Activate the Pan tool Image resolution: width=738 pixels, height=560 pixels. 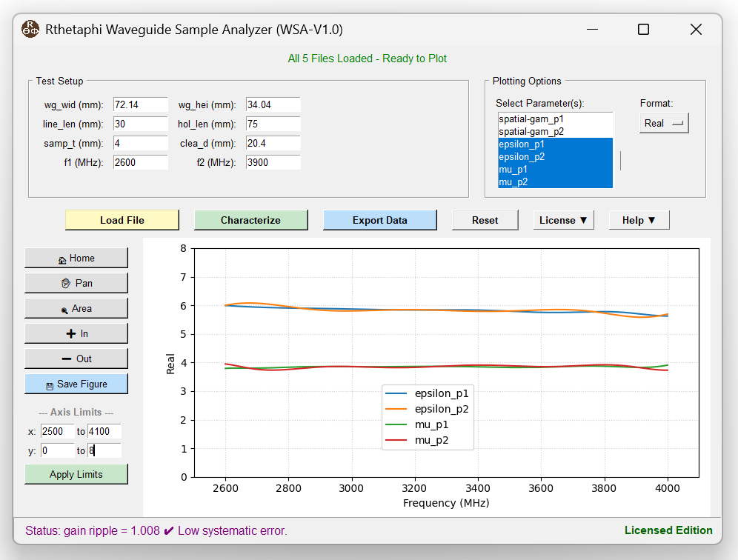[76, 283]
